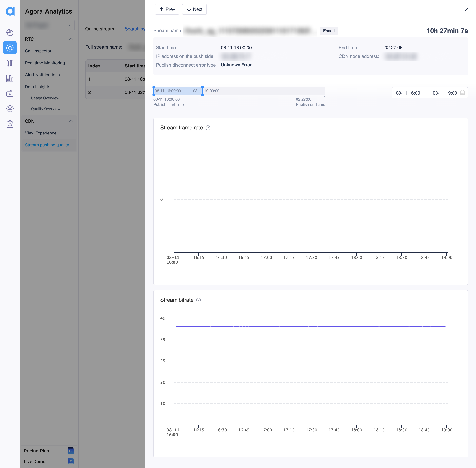Close the stream detail panel

point(467,9)
